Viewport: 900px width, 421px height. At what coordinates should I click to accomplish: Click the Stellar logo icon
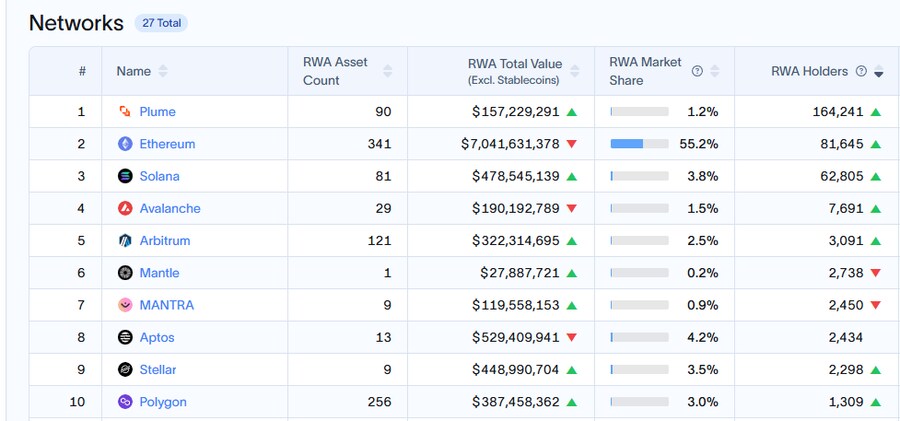click(x=125, y=370)
